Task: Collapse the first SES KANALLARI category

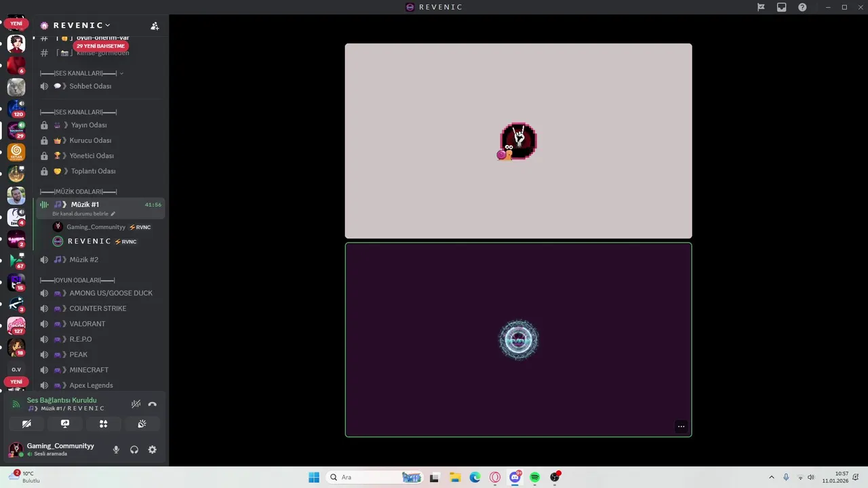Action: click(82, 73)
